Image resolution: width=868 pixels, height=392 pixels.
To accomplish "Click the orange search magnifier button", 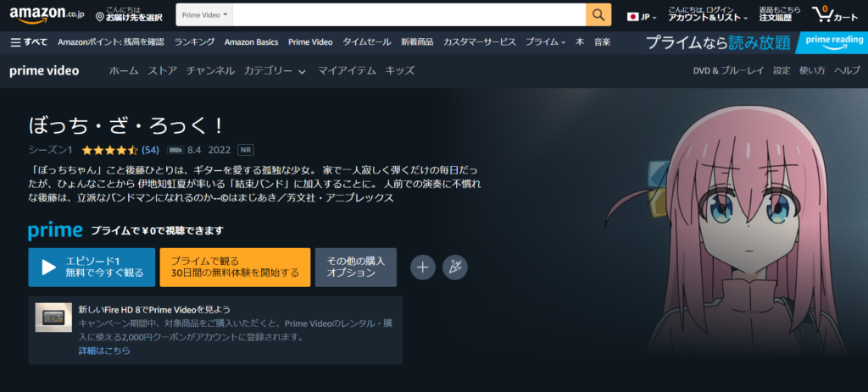I will (598, 15).
